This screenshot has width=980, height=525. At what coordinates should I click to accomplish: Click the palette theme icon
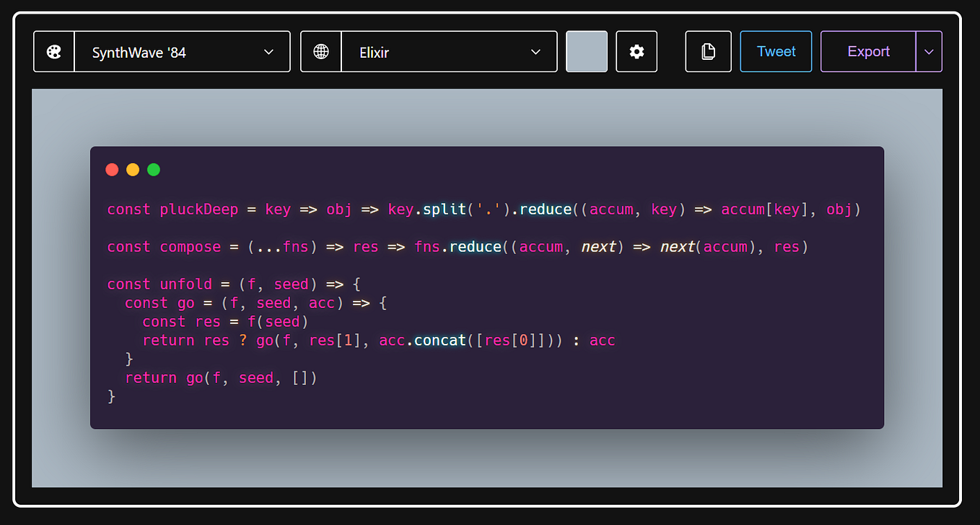54,51
